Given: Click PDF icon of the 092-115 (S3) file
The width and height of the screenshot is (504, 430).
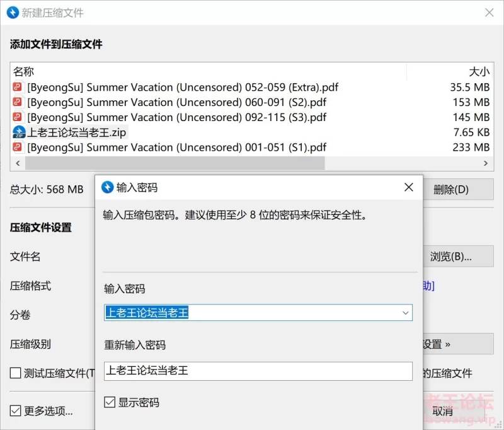Looking at the screenshot, I should coord(18,117).
